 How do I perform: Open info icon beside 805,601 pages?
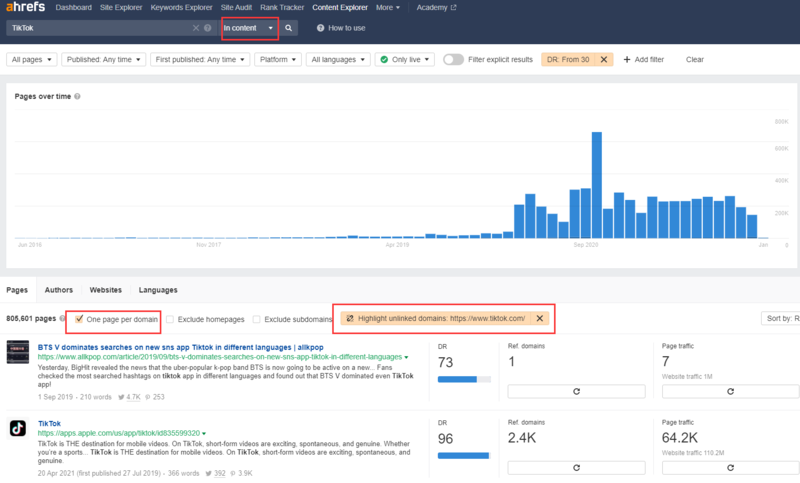[x=62, y=318]
